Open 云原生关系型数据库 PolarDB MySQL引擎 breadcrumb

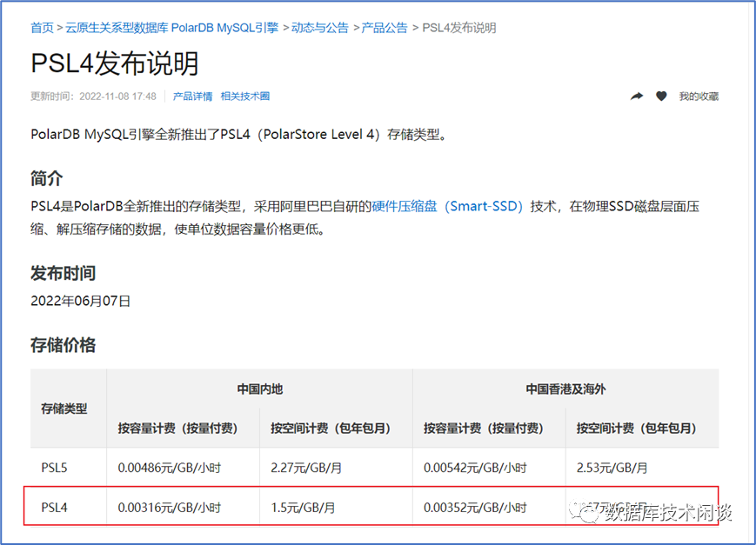click(171, 28)
